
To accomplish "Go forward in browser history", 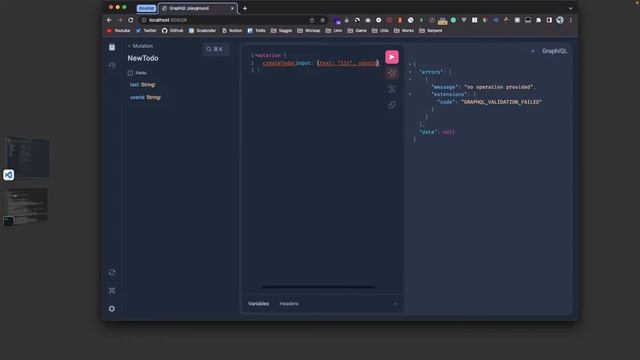I will pos(120,20).
